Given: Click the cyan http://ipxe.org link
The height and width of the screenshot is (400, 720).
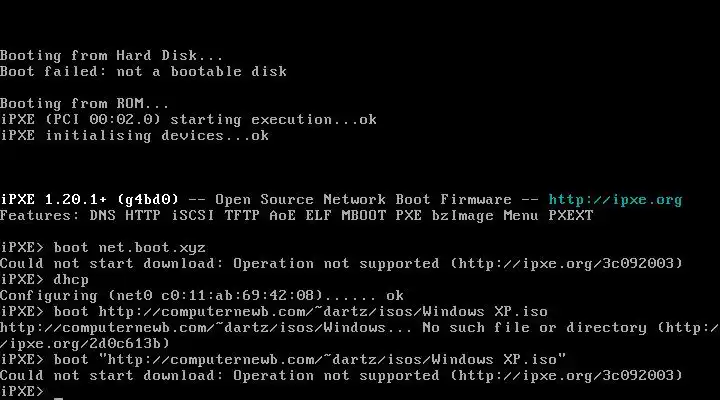Looking at the screenshot, I should tap(615, 199).
